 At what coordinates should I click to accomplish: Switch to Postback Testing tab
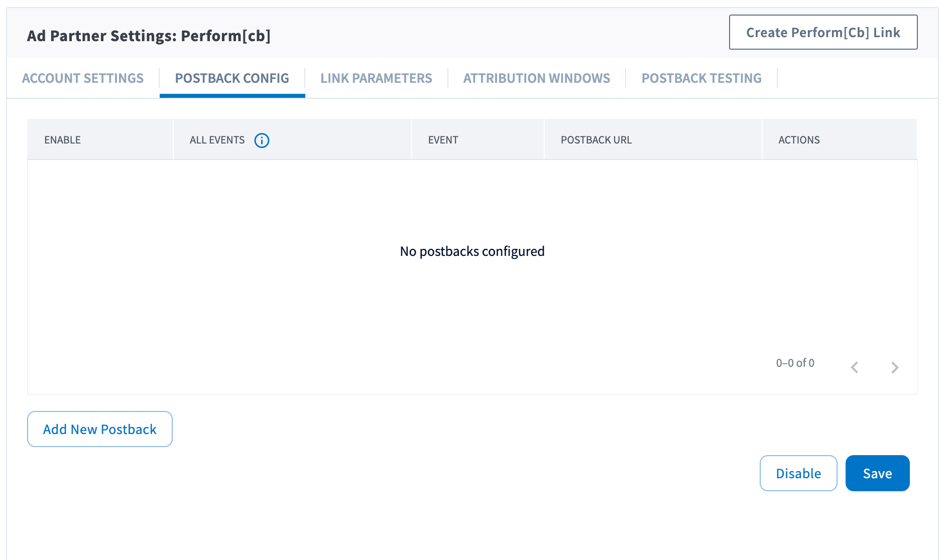(x=701, y=78)
